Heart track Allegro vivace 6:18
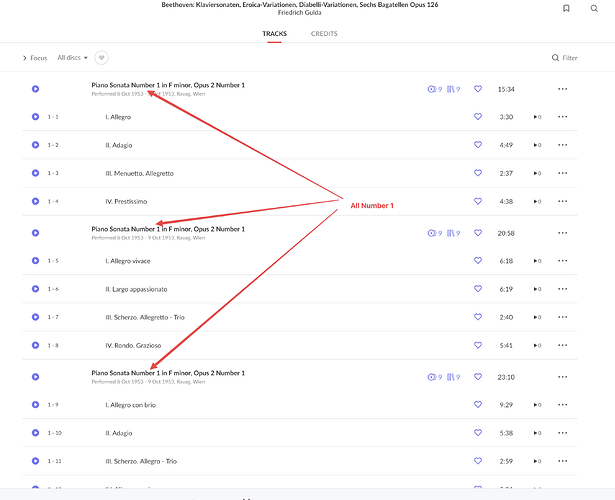Image resolution: width=615 pixels, height=500 pixels. [x=478, y=260]
